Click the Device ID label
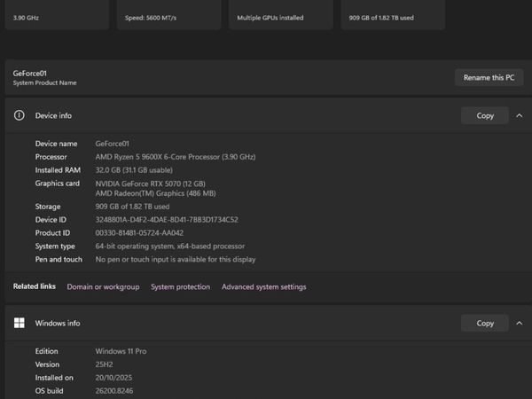The image size is (532, 399). [x=51, y=220]
